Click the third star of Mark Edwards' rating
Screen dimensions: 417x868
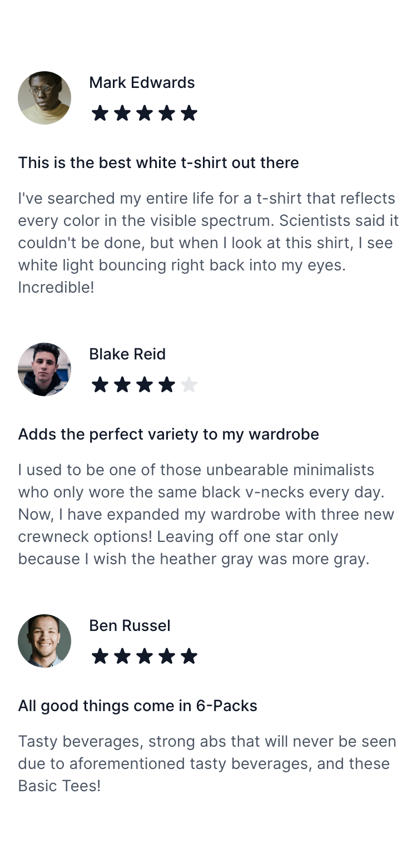click(145, 113)
